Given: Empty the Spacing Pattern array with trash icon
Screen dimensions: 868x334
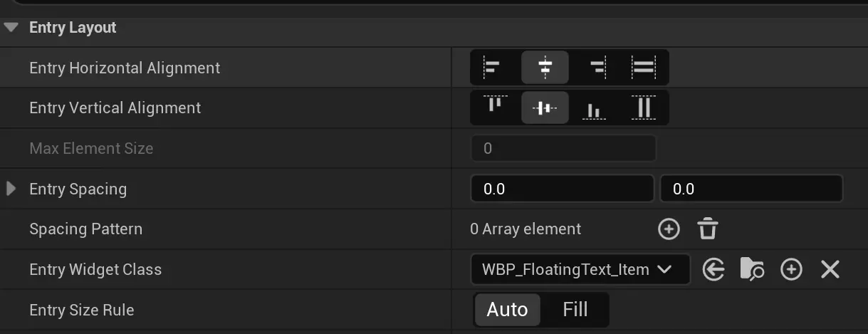Looking at the screenshot, I should click(x=707, y=229).
